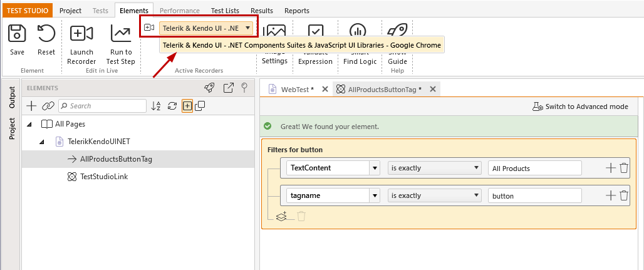Focus the Elements search field
This screenshot has width=644, height=270.
(x=102, y=106)
